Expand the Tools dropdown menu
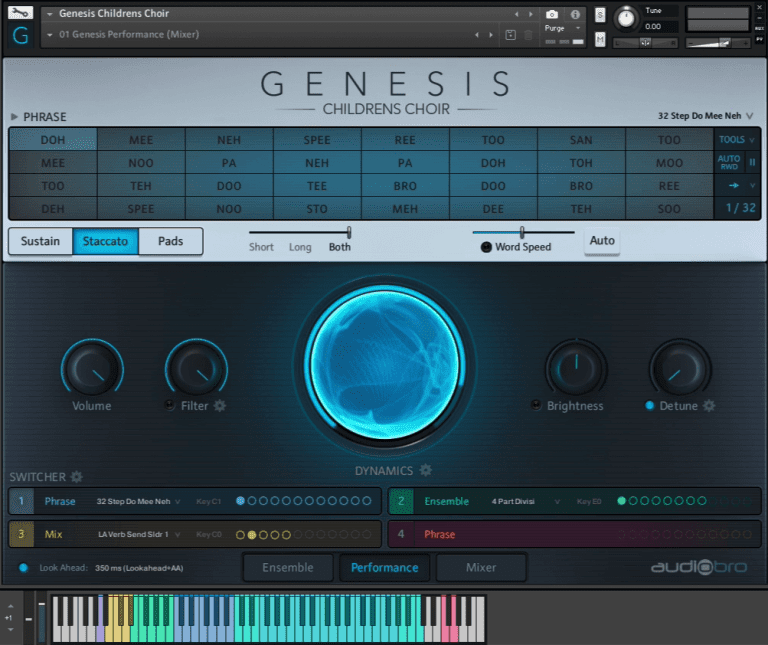Screen dimensions: 768x645 point(736,140)
